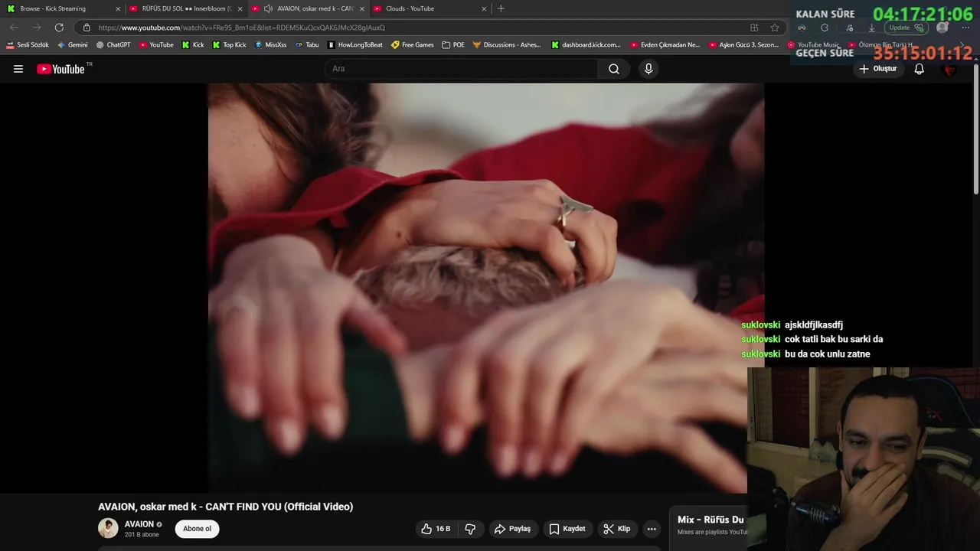Switch to RÜFÜS DU SOL Innerbloom tab
Viewport: 980px width, 551px height.
[x=187, y=8]
